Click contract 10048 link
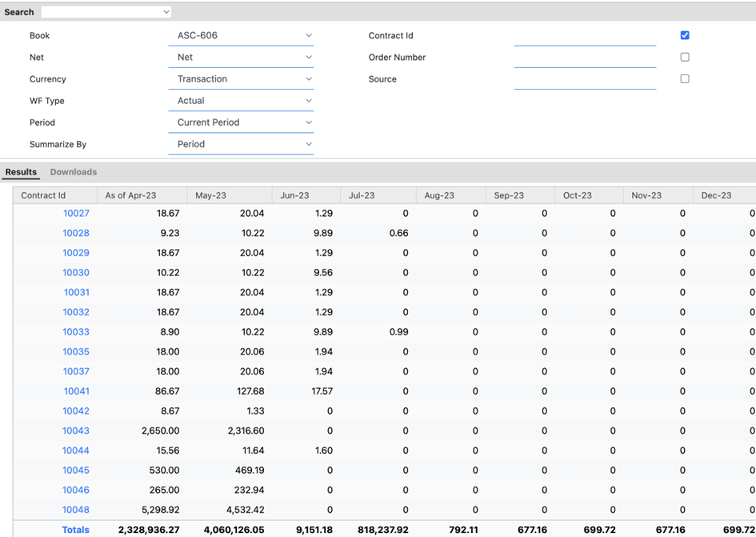756x537 pixels. (x=76, y=510)
